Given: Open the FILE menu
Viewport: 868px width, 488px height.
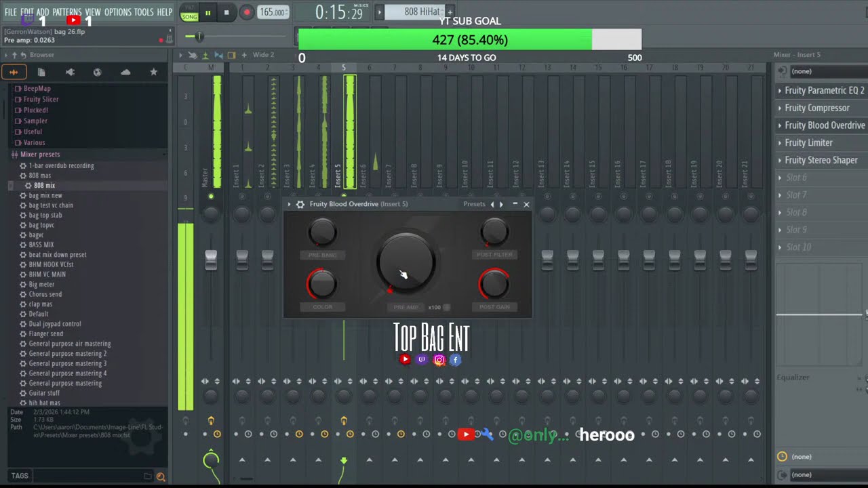Looking at the screenshot, I should [11, 12].
